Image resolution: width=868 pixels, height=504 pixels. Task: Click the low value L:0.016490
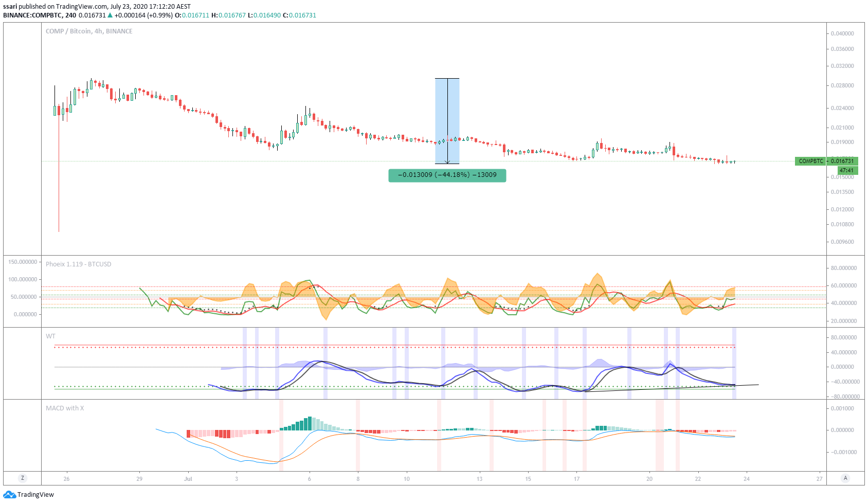click(x=264, y=15)
